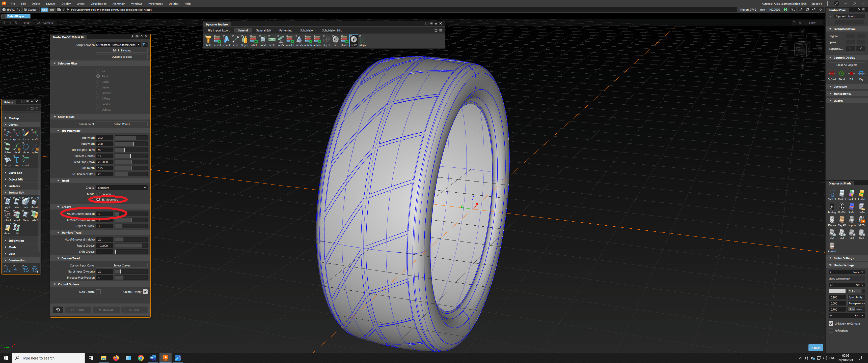This screenshot has height=363, width=868.
Task: Click the Tire Height (+Rim) input field
Action: click(104, 149)
